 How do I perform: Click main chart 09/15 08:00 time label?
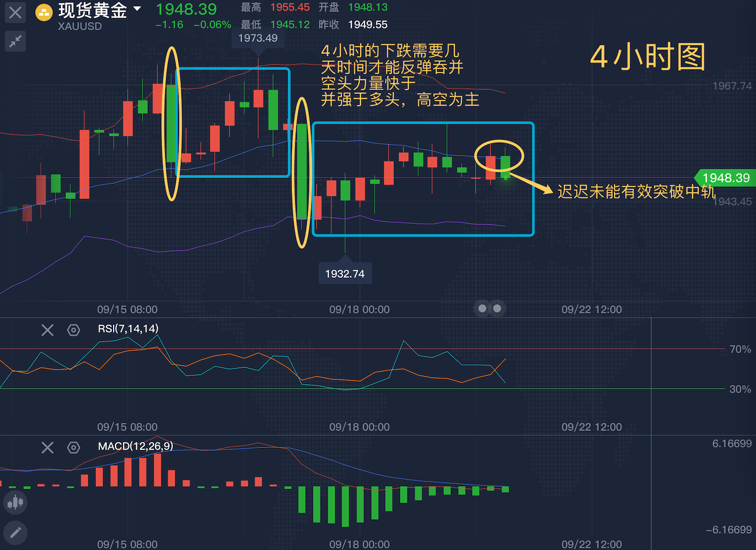pyautogui.click(x=127, y=310)
